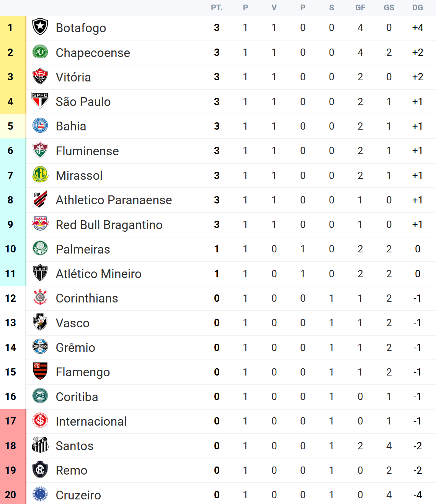
Task: Click the DG goal difference header
Action: coord(418,8)
